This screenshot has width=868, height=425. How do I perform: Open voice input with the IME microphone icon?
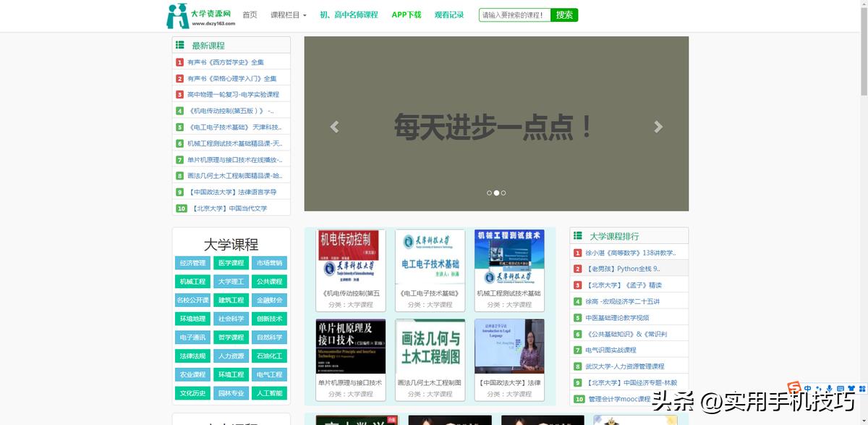[830, 388]
